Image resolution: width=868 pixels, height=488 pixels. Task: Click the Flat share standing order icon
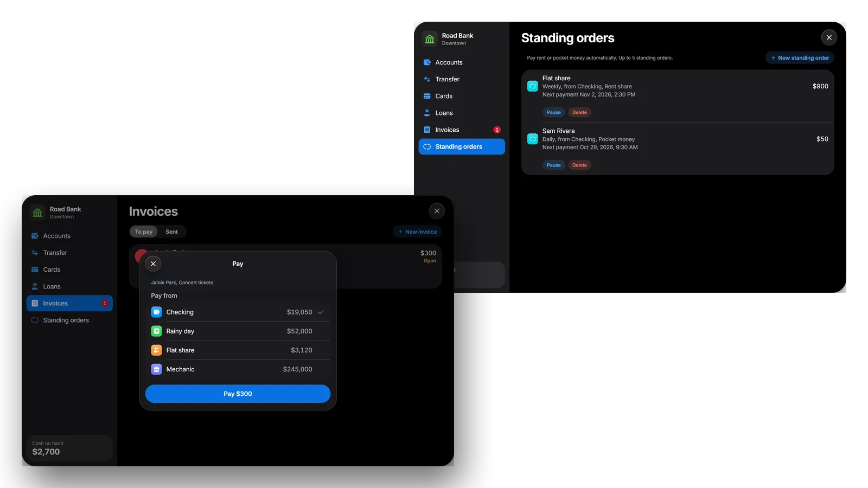pos(533,86)
